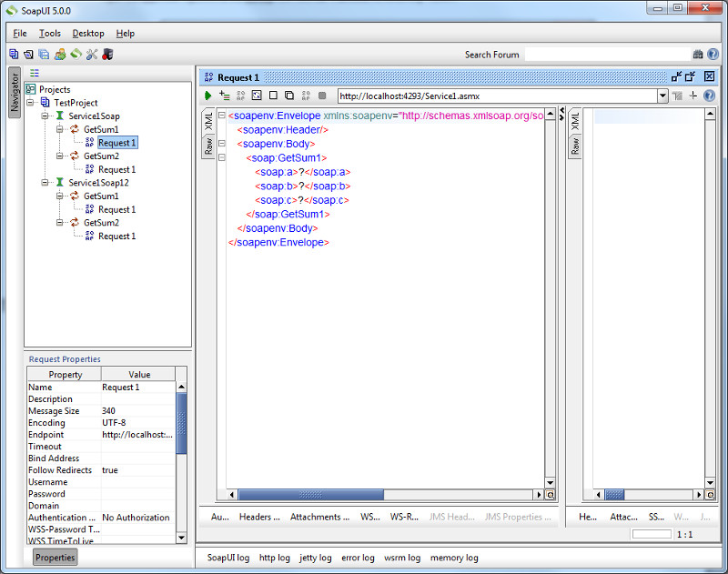The image size is (728, 574).
Task: Click the zoom icon under the response editor
Action: (710, 495)
